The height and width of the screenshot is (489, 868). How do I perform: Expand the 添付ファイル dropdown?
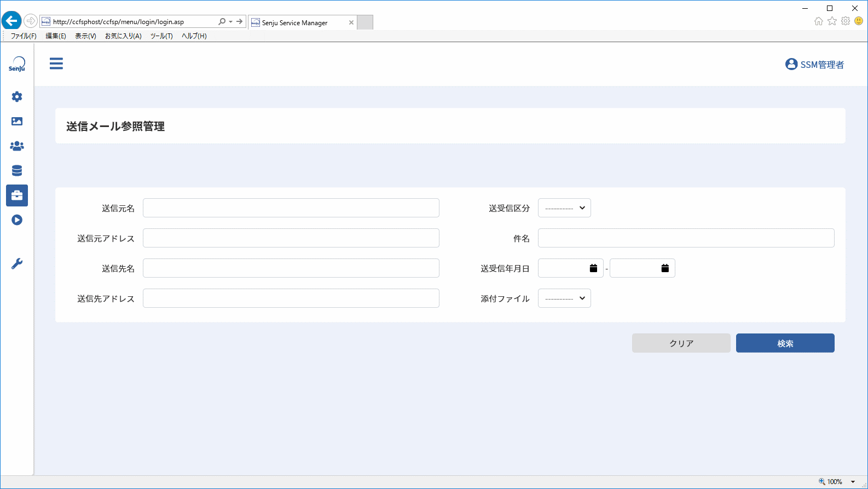click(564, 298)
